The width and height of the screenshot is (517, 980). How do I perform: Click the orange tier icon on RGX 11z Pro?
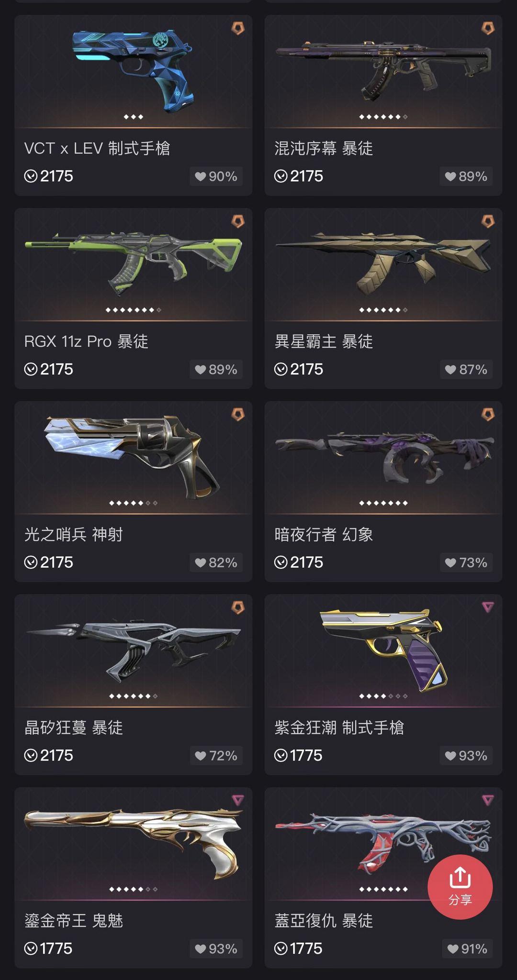click(238, 221)
